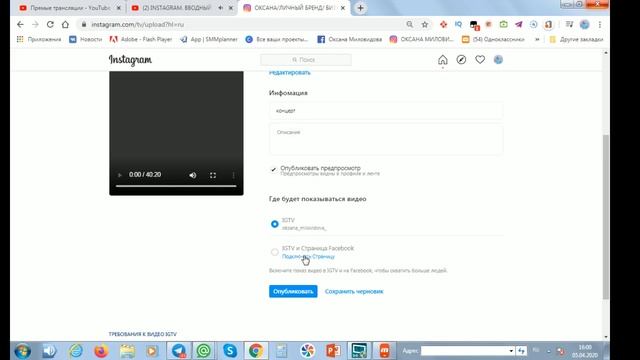Expand the taskbar address dropdown arrow
The width and height of the screenshot is (640, 360).
tap(511, 351)
